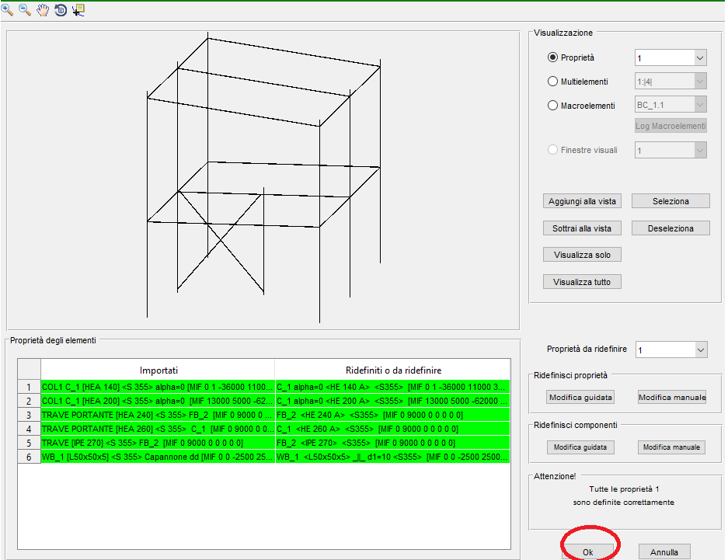
Task: Click the Log Macroelementi button
Action: coord(671,126)
